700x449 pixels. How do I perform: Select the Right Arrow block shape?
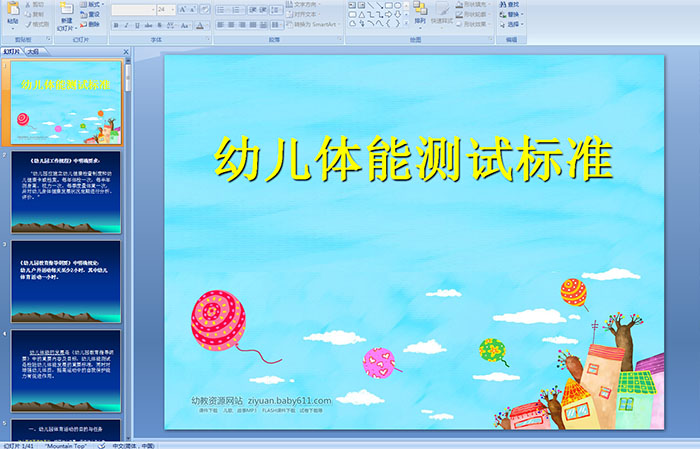point(388,14)
